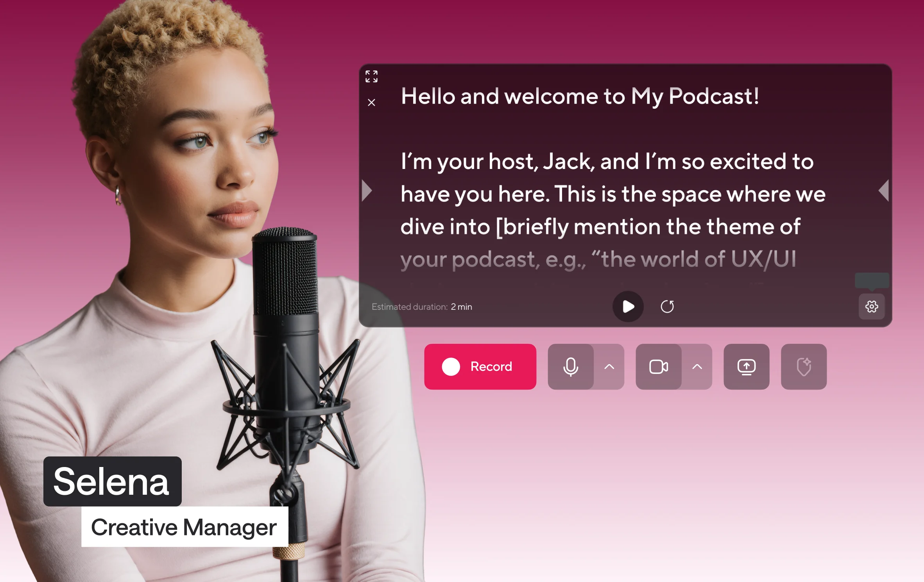This screenshot has width=924, height=582.
Task: Expand camera device options chevron
Action: coord(697,366)
